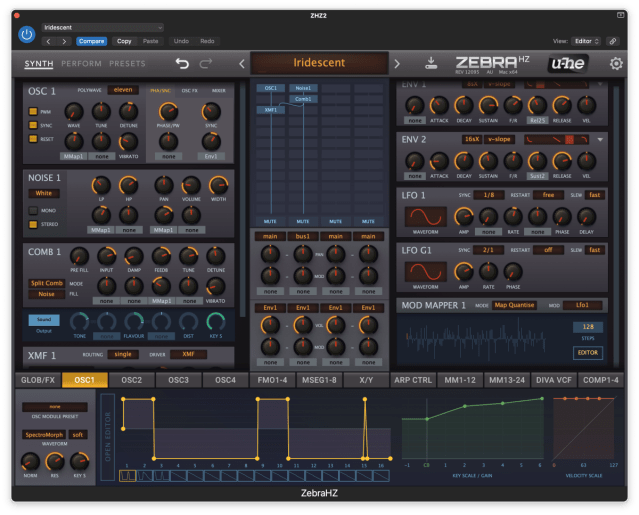Open the Iridescent preset dropdown in Logic header
Image resolution: width=639 pixels, height=515 pixels.
pyautogui.click(x=102, y=28)
